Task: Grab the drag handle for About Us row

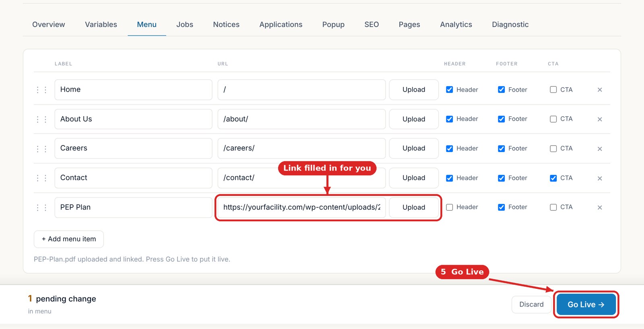Action: [41, 119]
